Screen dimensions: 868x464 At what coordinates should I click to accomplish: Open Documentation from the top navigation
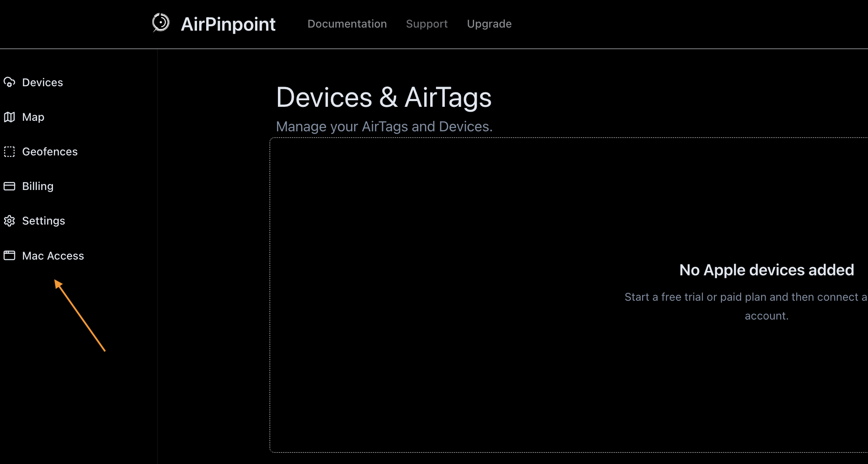coord(347,24)
